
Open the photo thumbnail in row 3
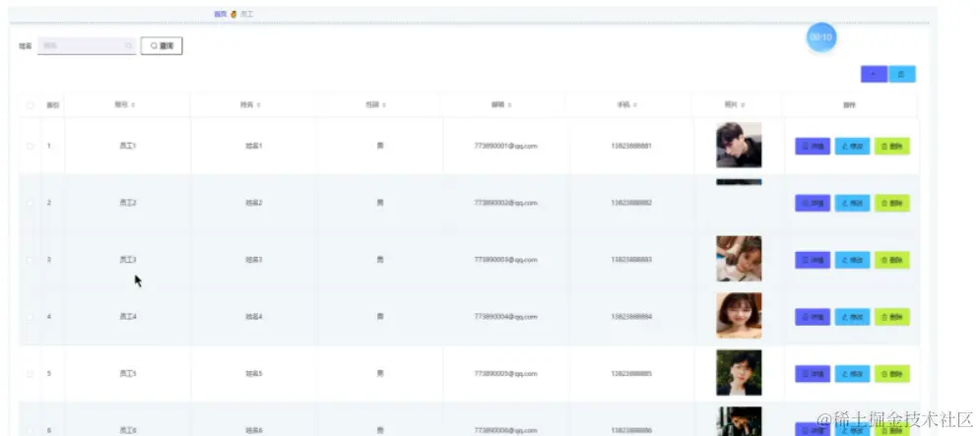[x=739, y=259]
